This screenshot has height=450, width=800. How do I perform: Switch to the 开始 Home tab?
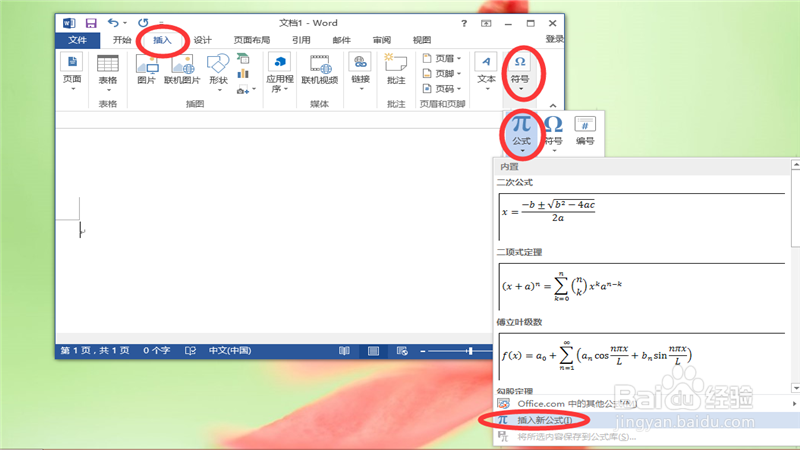[x=122, y=40]
